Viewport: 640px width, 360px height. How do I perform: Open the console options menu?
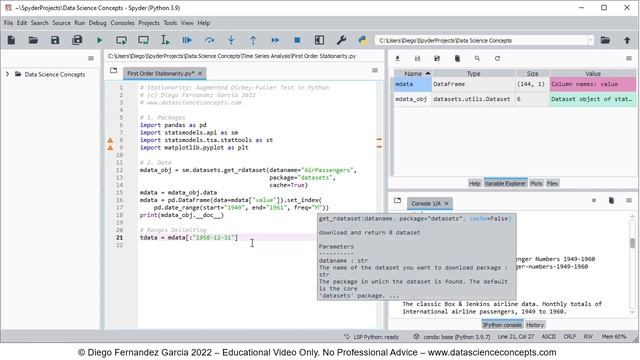click(x=629, y=200)
